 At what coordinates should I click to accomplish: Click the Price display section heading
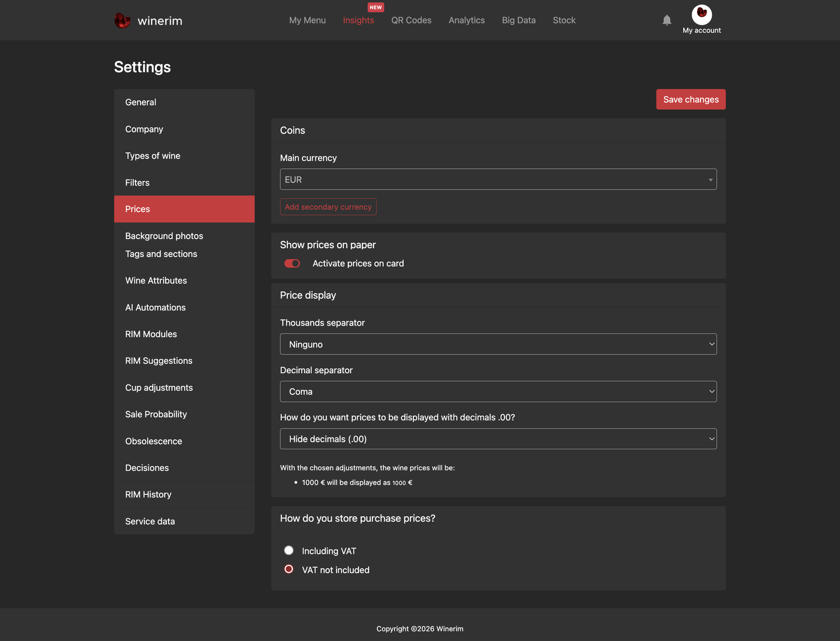[x=308, y=295]
